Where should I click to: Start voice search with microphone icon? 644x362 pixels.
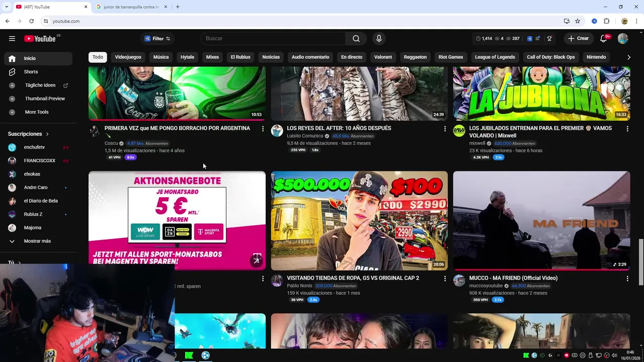[x=379, y=39]
